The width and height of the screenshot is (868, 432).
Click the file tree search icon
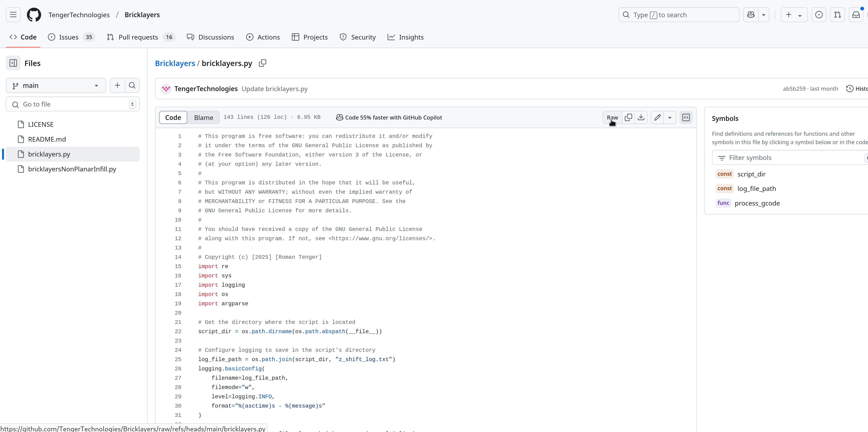132,86
